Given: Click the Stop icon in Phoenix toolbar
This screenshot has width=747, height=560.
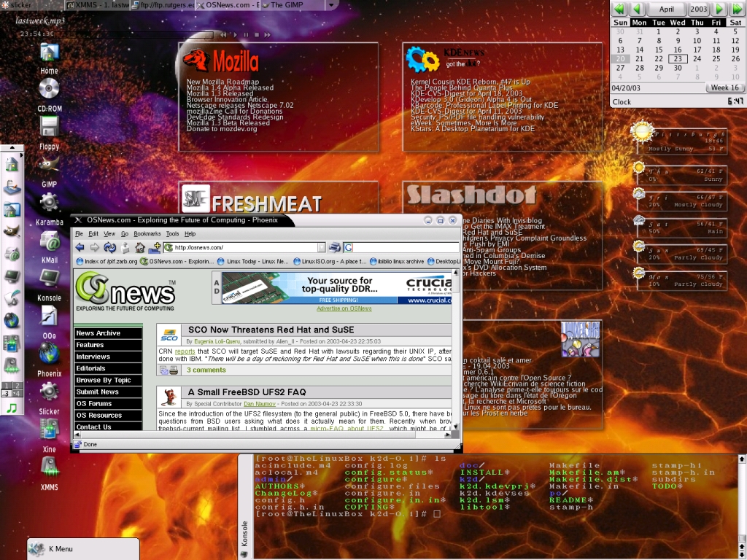Looking at the screenshot, I should [x=125, y=247].
